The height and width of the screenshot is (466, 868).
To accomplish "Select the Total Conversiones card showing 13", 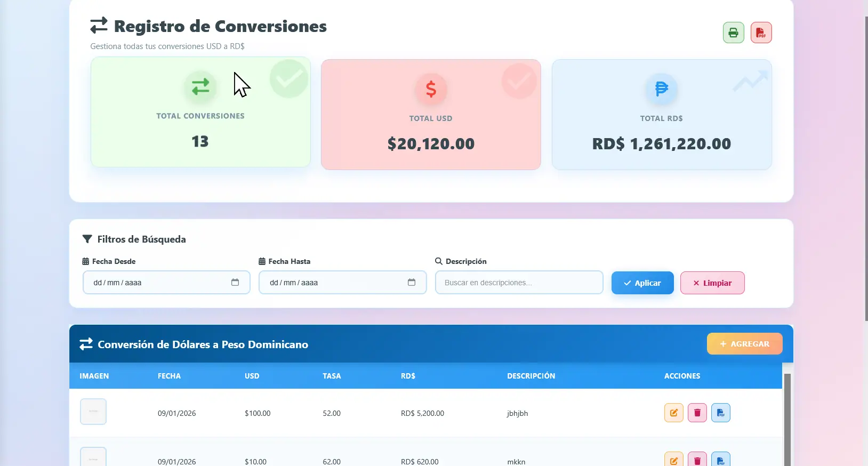I will pyautogui.click(x=200, y=112).
